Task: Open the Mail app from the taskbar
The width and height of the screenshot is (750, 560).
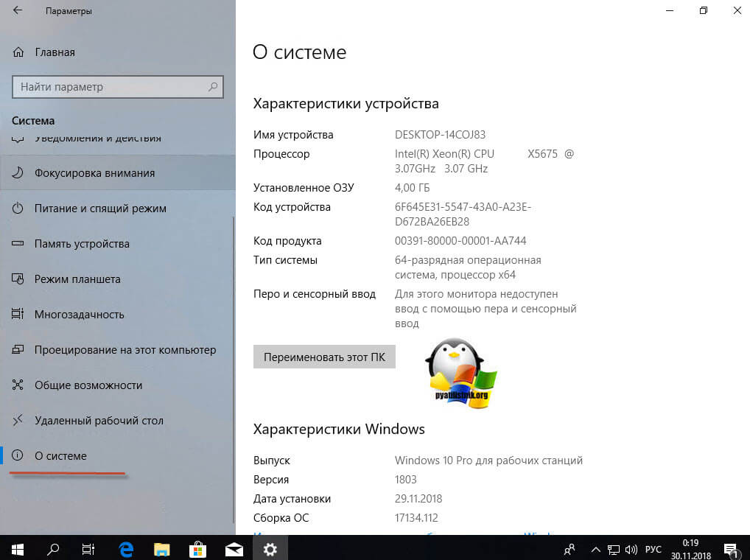Action: pyautogui.click(x=234, y=548)
